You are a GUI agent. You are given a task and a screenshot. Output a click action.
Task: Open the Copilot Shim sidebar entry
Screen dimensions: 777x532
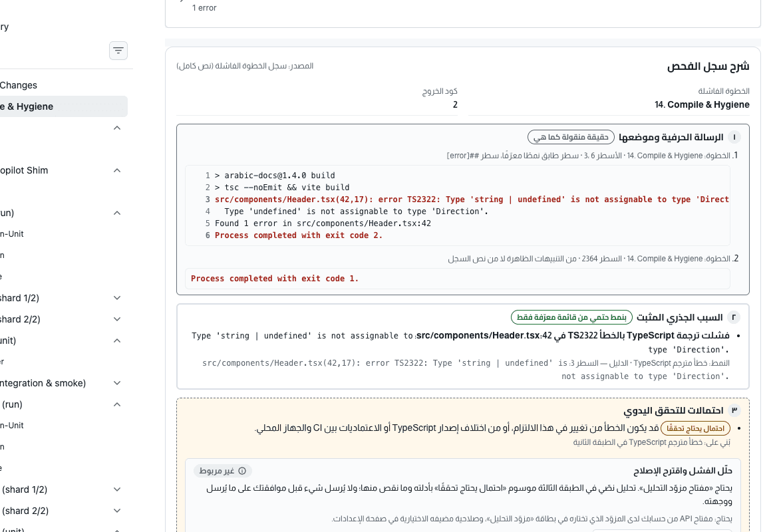(24, 170)
